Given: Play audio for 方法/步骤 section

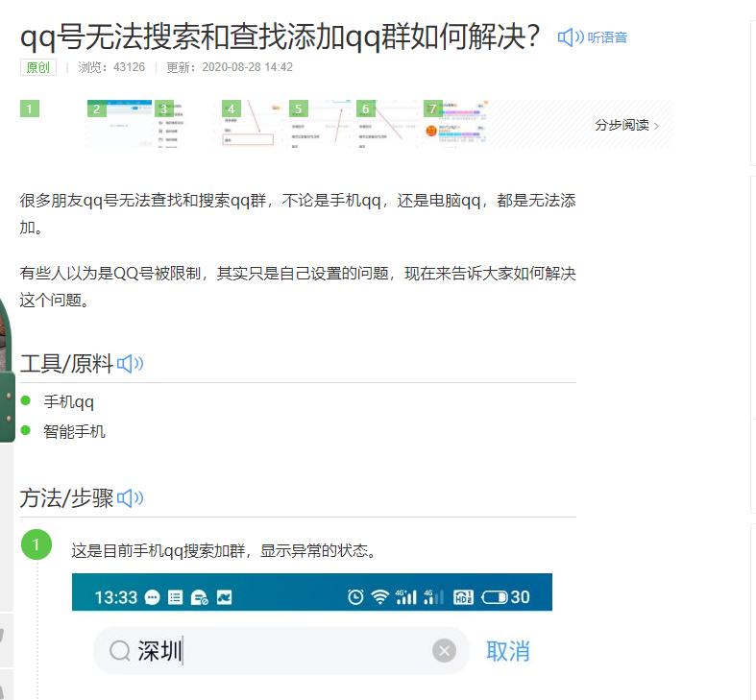Looking at the screenshot, I should (131, 498).
